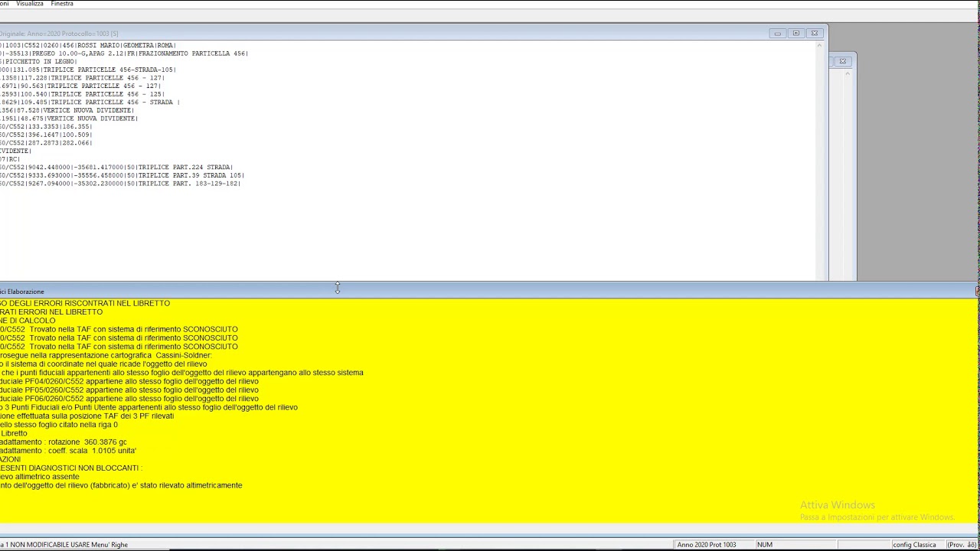The width and height of the screenshot is (980, 551).
Task: Click the coeff. scala 1.0105 unita' line
Action: pyautogui.click(x=68, y=451)
